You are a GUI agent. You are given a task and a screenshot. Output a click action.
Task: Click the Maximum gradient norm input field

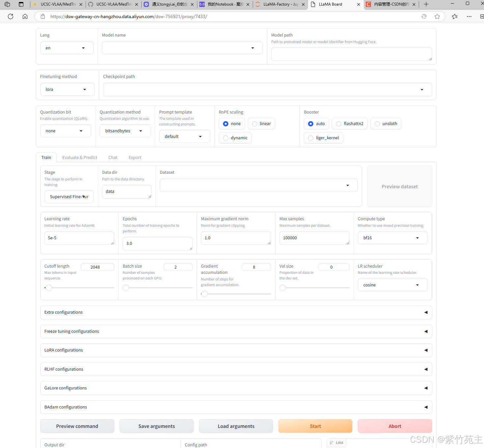pos(236,238)
